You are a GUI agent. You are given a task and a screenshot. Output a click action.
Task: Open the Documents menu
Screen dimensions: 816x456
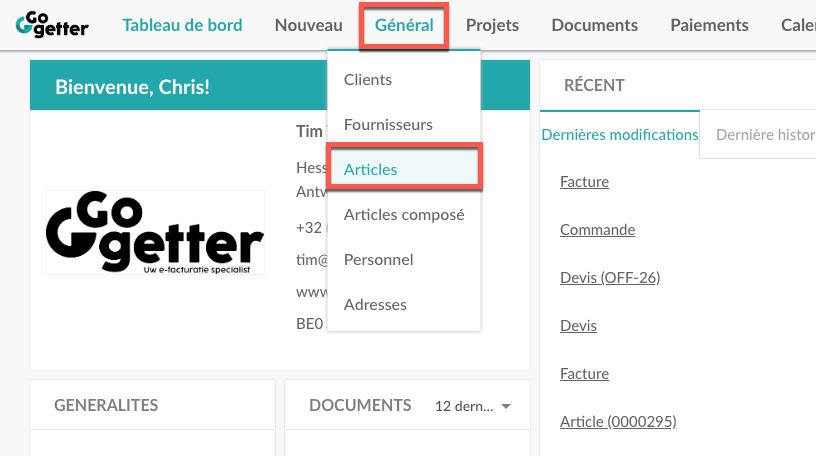click(594, 25)
